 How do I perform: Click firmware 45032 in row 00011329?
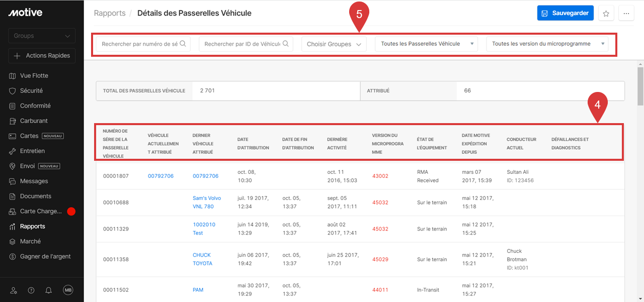click(x=380, y=229)
